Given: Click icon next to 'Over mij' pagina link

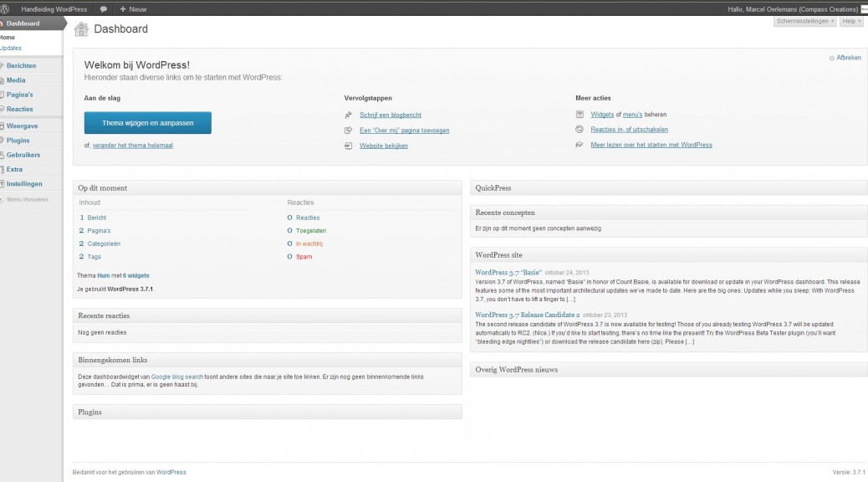Looking at the screenshot, I should pos(348,131).
